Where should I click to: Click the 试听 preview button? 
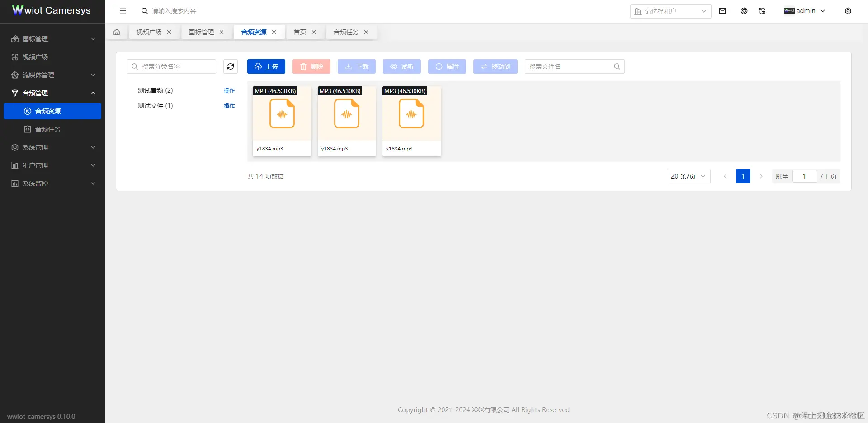402,66
